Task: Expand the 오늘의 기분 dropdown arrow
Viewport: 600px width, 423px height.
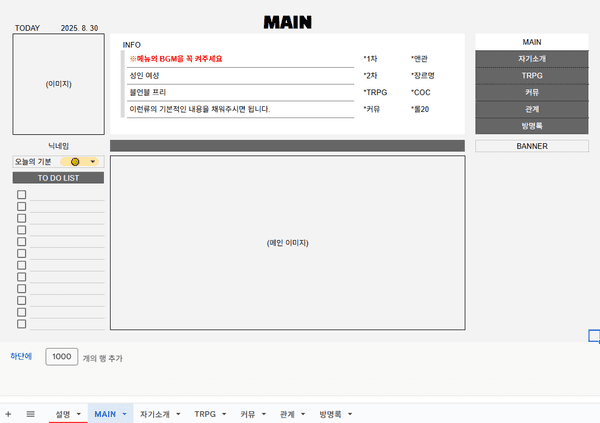Action: pyautogui.click(x=93, y=161)
